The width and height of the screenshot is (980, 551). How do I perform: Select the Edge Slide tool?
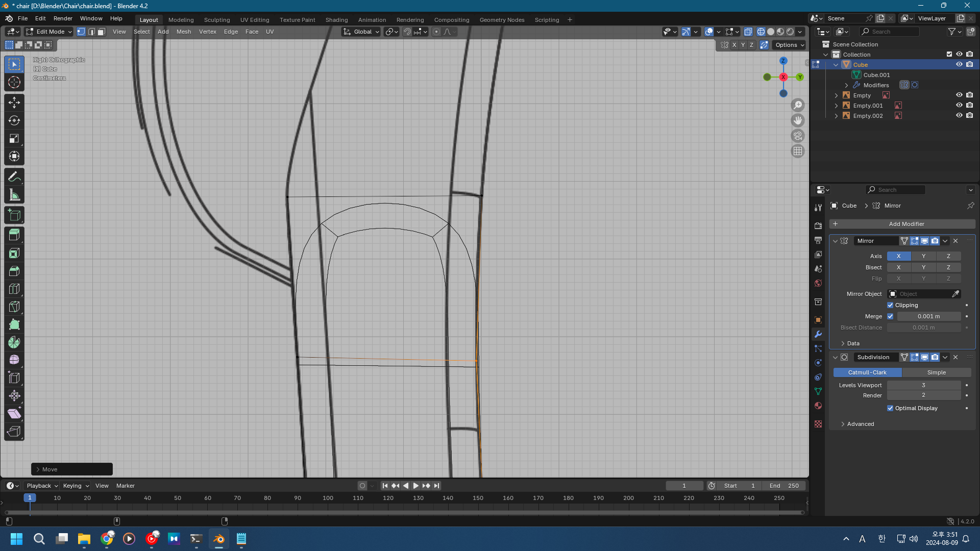click(x=14, y=378)
